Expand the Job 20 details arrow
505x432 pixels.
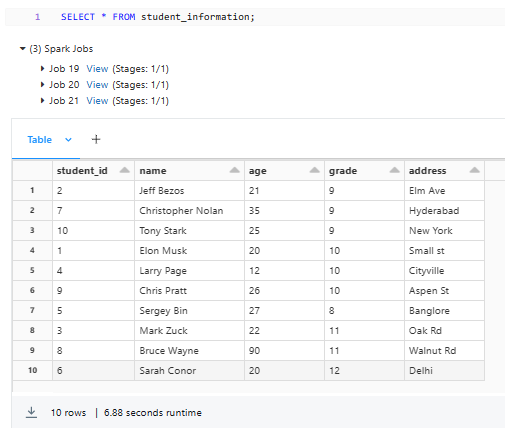coord(42,85)
